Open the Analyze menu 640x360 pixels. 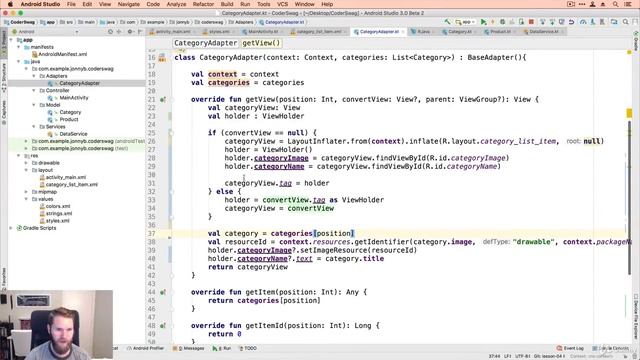pyautogui.click(x=176, y=4)
